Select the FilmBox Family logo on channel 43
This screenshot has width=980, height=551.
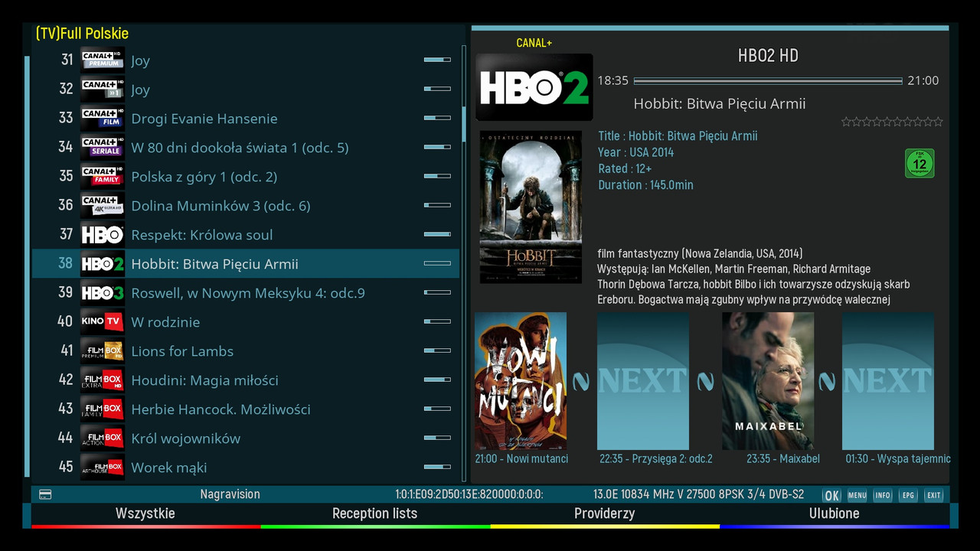[103, 409]
